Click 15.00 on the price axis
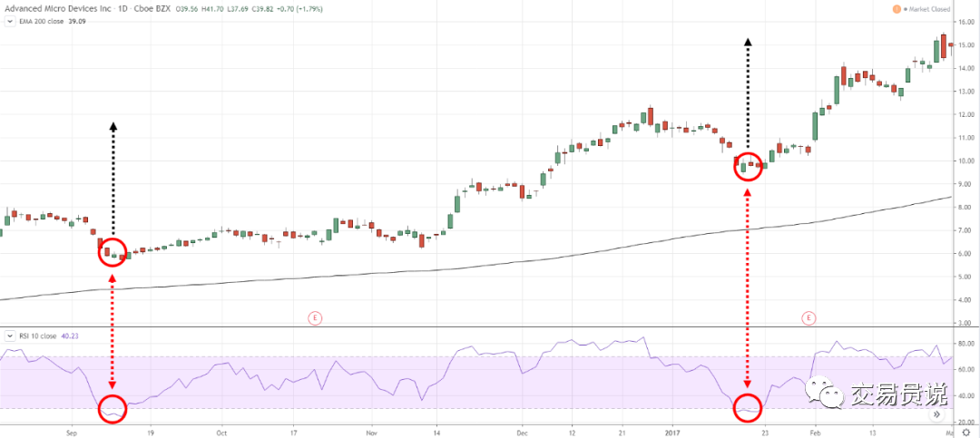This screenshot has height=438, width=980. click(x=967, y=45)
